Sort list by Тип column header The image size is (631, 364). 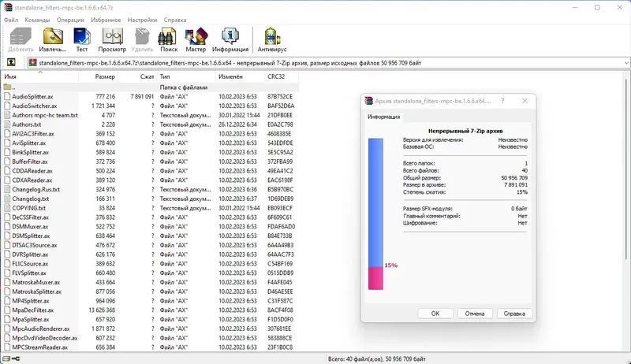click(186, 76)
